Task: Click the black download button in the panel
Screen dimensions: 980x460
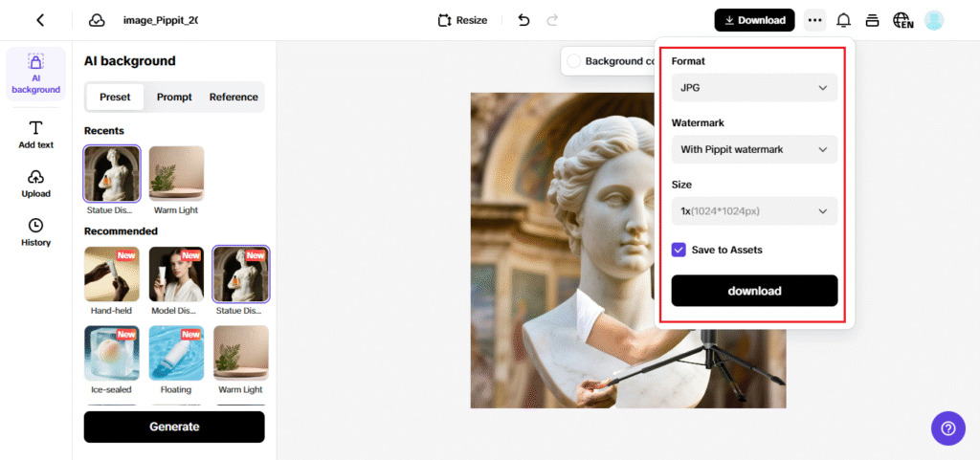Action: [754, 291]
